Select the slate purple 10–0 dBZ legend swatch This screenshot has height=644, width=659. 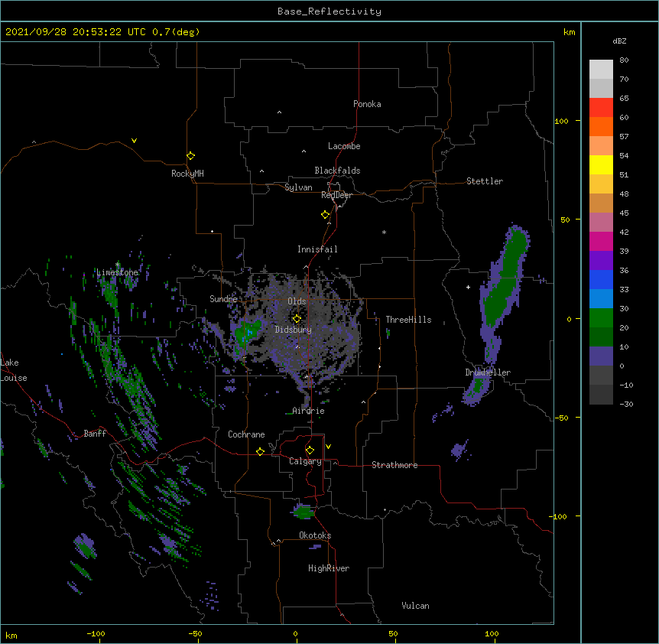click(601, 356)
